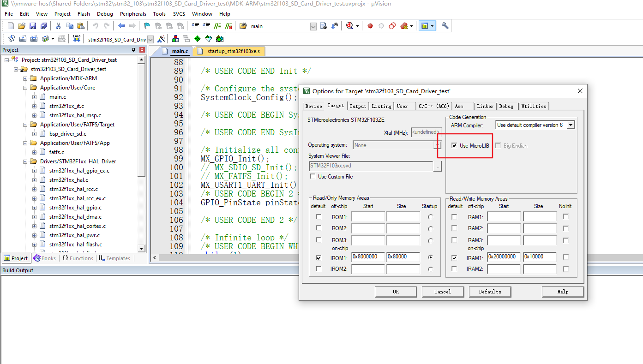Open Configuration with wrench icon
Screen dimensions: 643x364
pyautogui.click(x=445, y=26)
